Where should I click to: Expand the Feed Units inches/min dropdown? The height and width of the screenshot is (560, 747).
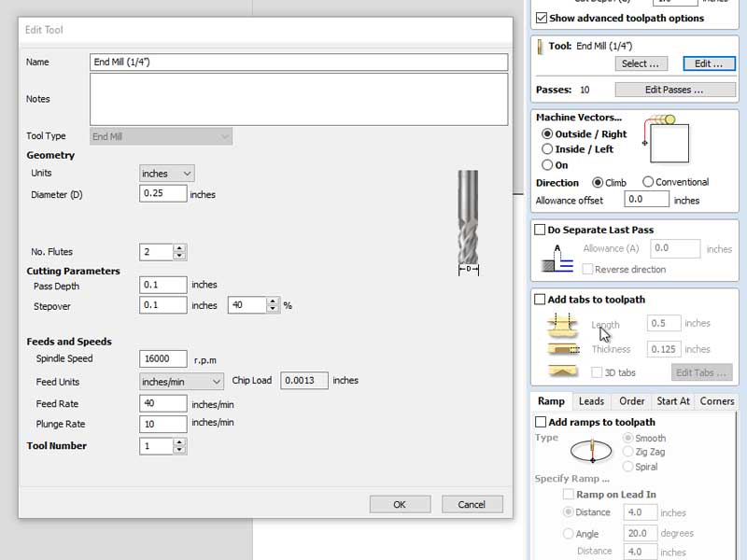(x=181, y=381)
